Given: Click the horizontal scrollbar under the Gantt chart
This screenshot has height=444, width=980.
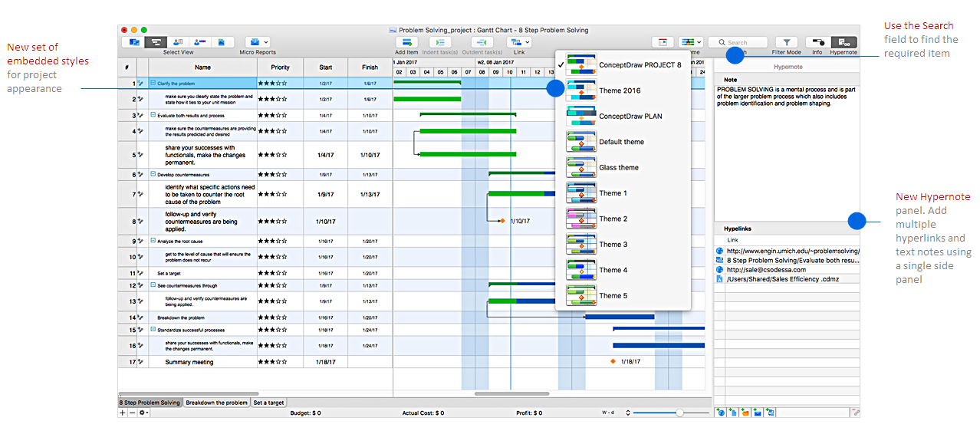Looking at the screenshot, I should tap(511, 394).
